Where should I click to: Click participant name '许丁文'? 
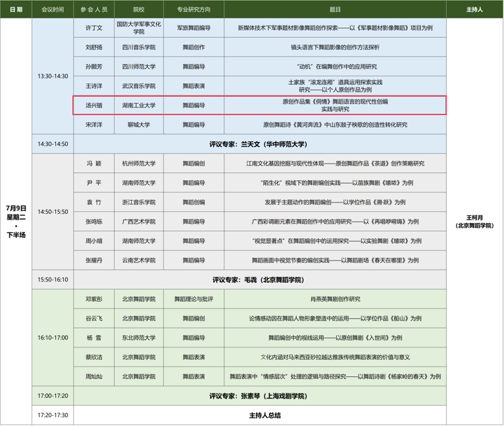click(94, 28)
